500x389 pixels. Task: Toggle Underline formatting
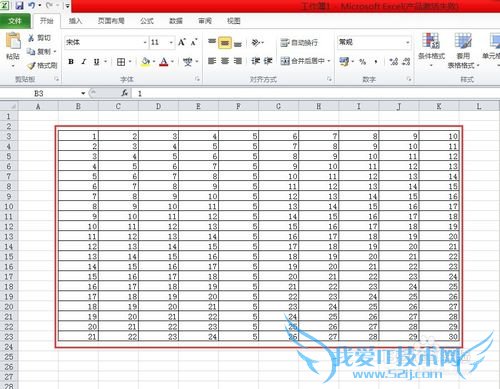(x=96, y=62)
